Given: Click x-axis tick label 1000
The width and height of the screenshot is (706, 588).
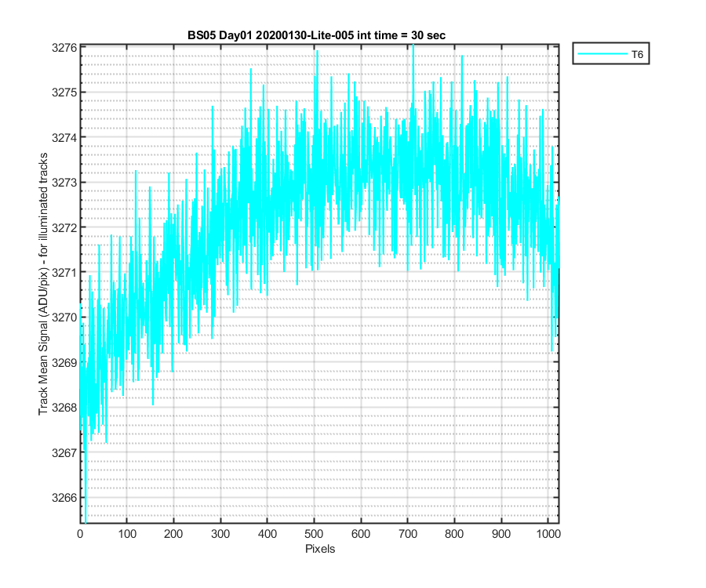Looking at the screenshot, I should tap(548, 534).
